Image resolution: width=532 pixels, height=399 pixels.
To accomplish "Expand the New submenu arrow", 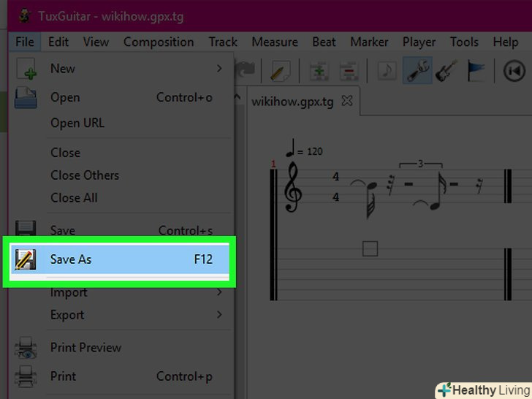I will coord(219,69).
